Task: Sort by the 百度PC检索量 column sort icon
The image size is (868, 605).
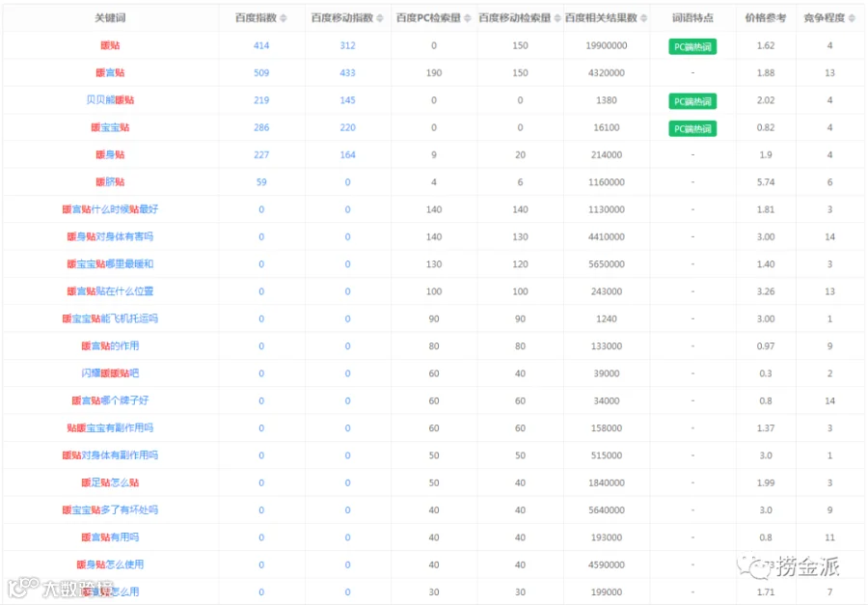Action: (467, 18)
